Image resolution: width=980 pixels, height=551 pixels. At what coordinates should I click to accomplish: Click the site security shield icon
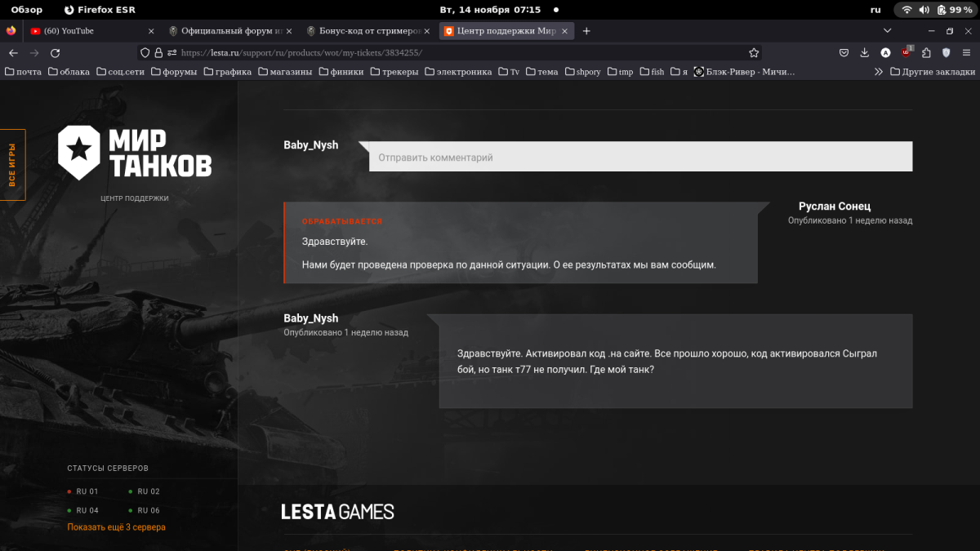145,53
